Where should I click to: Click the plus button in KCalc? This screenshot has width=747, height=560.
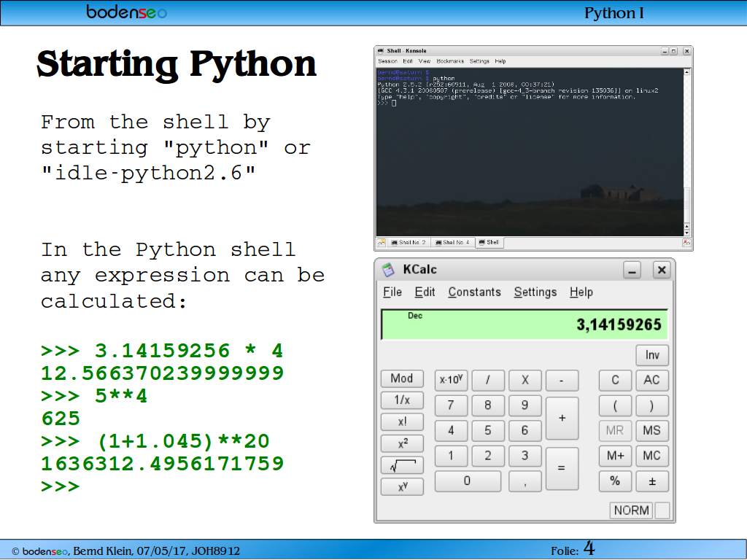coord(562,418)
